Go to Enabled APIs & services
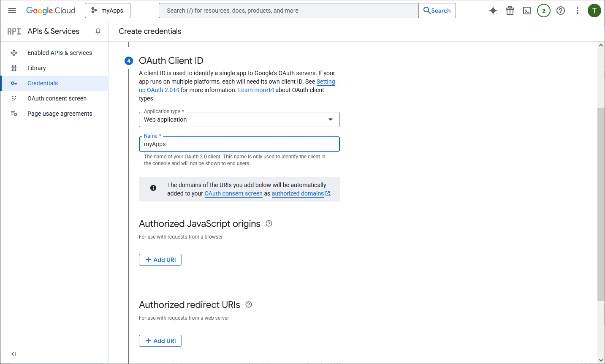 coord(60,53)
